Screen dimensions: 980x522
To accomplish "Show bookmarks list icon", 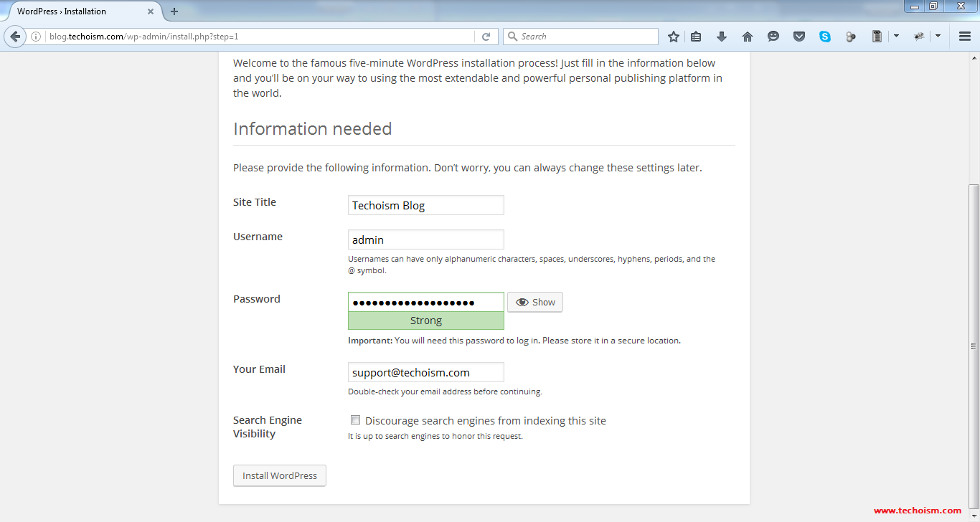I will click(x=696, y=37).
